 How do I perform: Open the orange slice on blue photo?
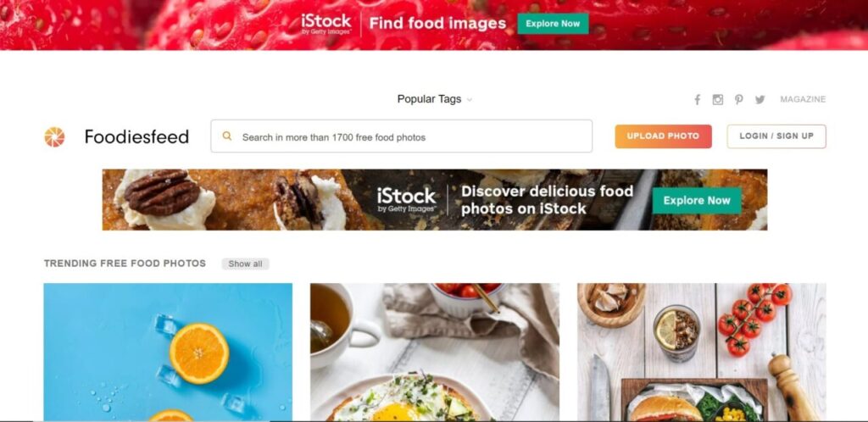pos(168,353)
